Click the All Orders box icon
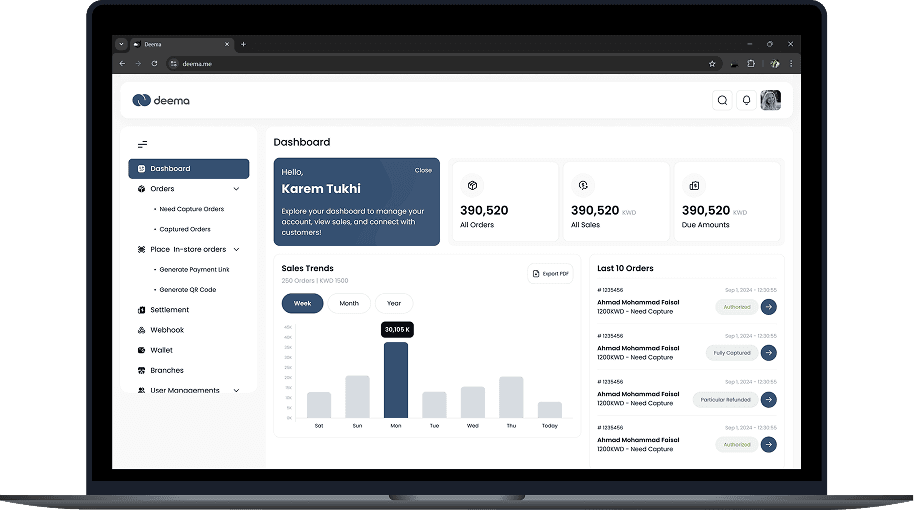914x510 pixels. pyautogui.click(x=472, y=186)
